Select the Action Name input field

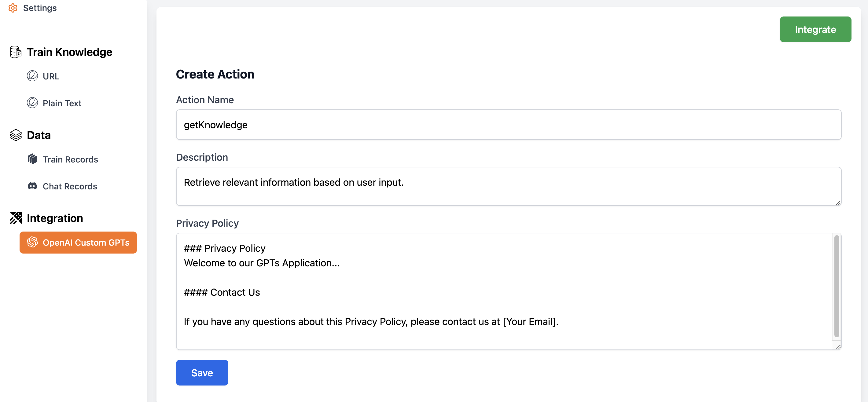(509, 124)
